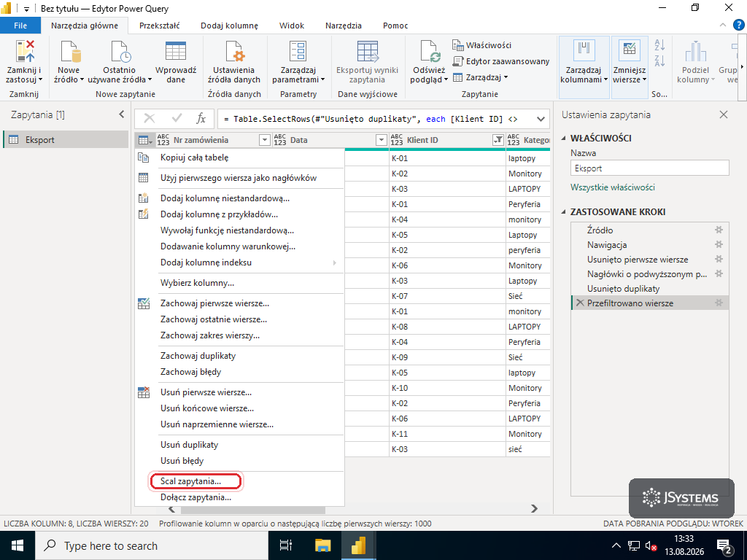
Task: Confirm formula with checkmark icon
Action: 177,118
